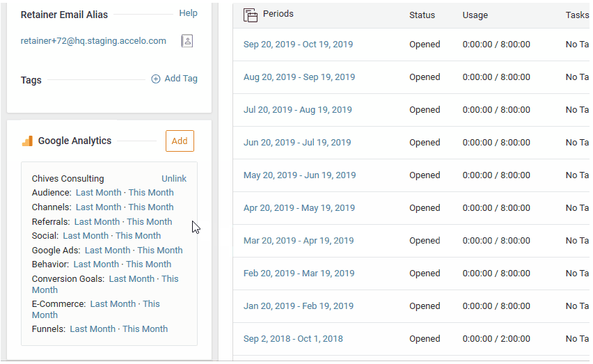Open Conversion Goals Last Month report
Viewport: 593px width, 364px height.
(132, 279)
